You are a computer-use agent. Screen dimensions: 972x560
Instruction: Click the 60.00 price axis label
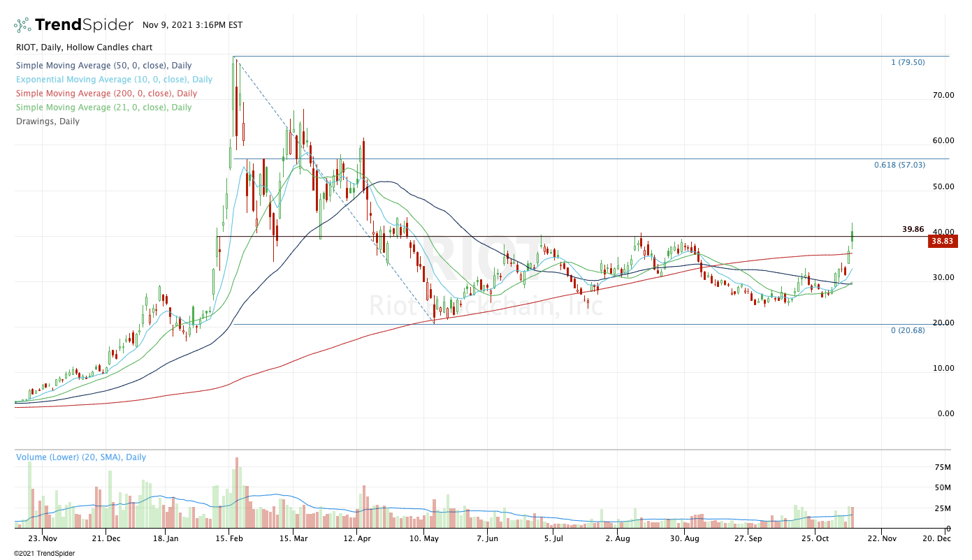(943, 140)
